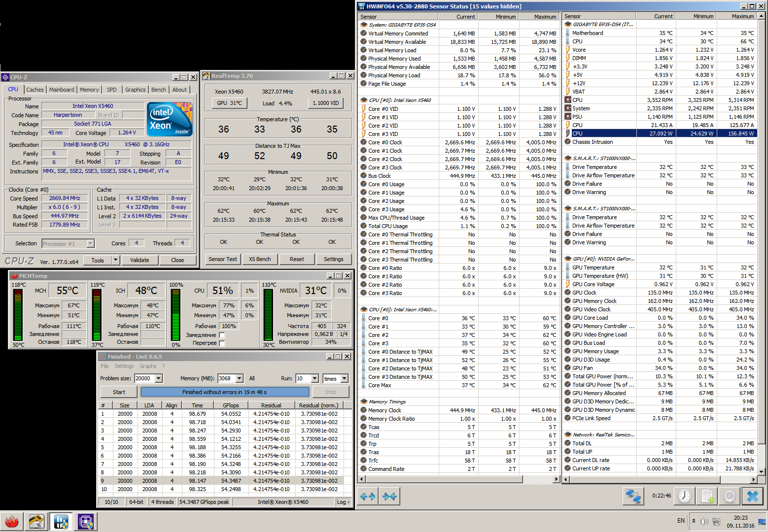The height and width of the screenshot is (532, 768).
Task: Click the NVIDIA temperature level bar in MCHTemp
Action: click(269, 315)
